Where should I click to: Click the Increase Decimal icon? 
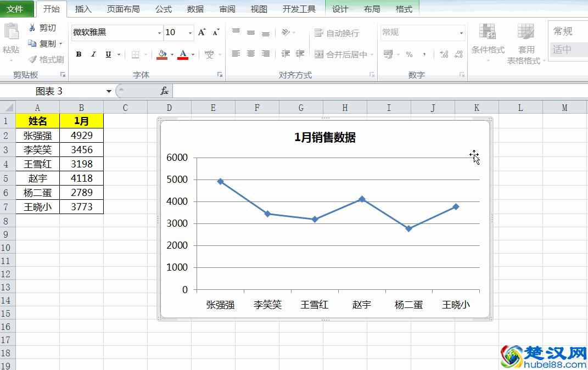tap(444, 54)
